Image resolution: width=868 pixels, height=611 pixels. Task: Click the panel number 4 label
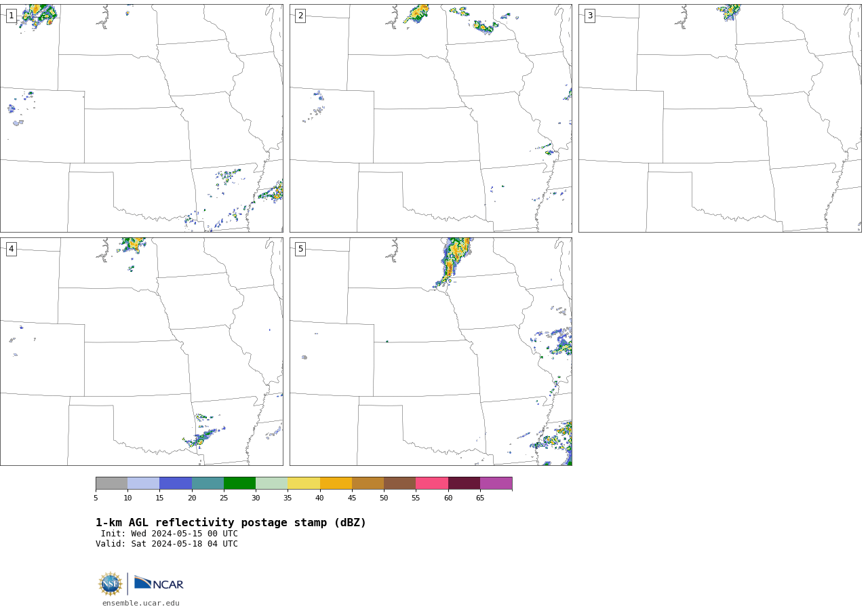[11, 249]
